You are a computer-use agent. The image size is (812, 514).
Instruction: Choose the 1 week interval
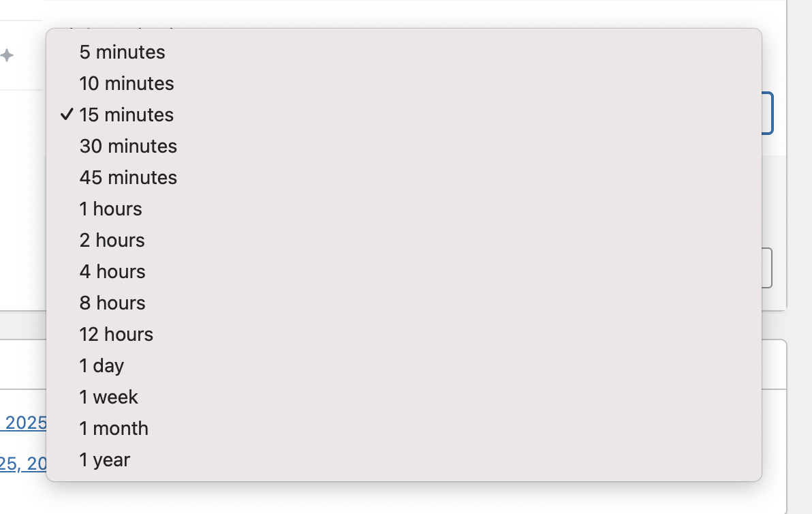pos(108,397)
